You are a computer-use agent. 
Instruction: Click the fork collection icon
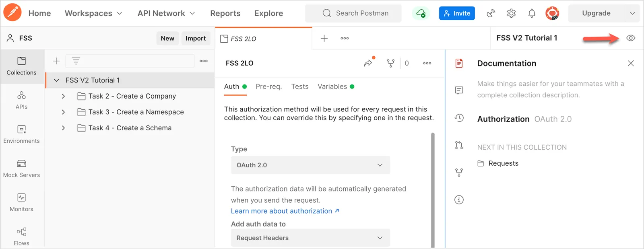390,63
